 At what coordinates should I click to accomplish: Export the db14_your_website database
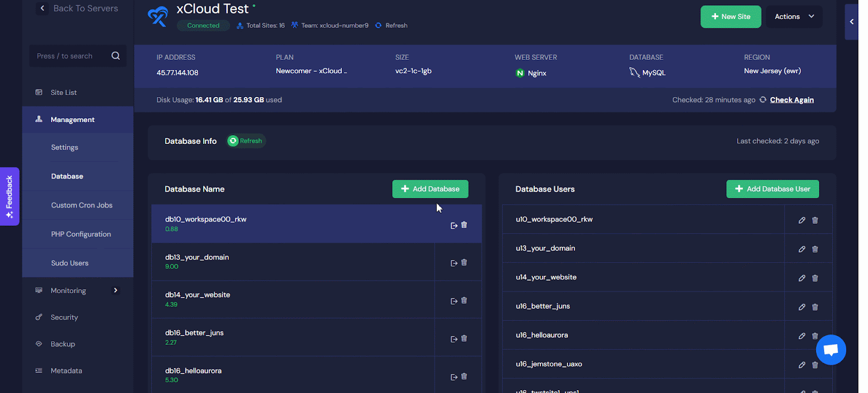(454, 301)
